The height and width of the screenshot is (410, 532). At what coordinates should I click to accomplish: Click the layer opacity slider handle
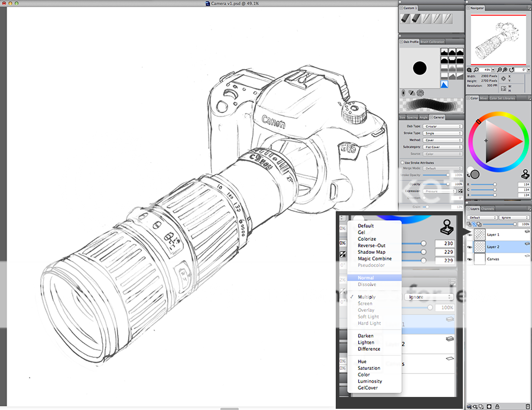(514, 224)
